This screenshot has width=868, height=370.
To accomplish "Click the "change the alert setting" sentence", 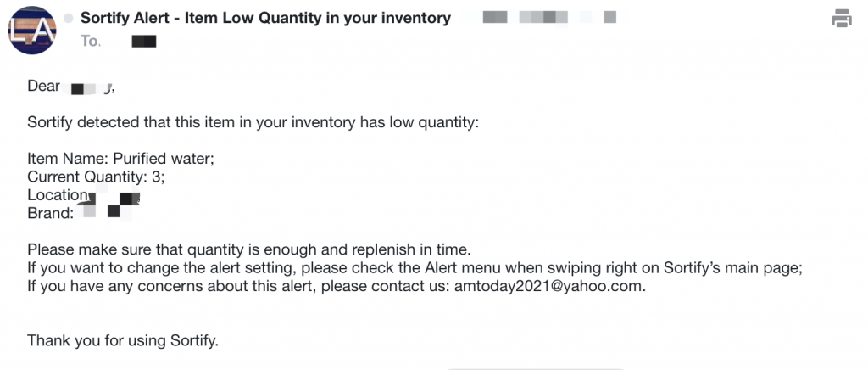I will [x=414, y=268].
